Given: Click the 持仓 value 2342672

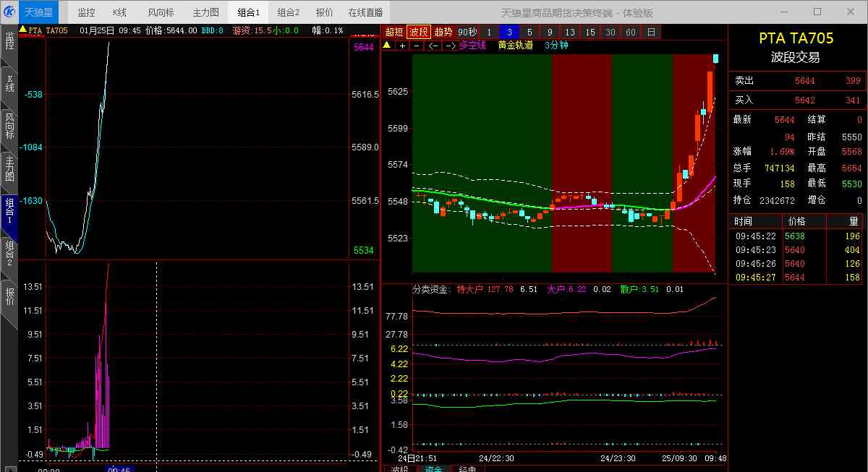Looking at the screenshot, I should (778, 200).
